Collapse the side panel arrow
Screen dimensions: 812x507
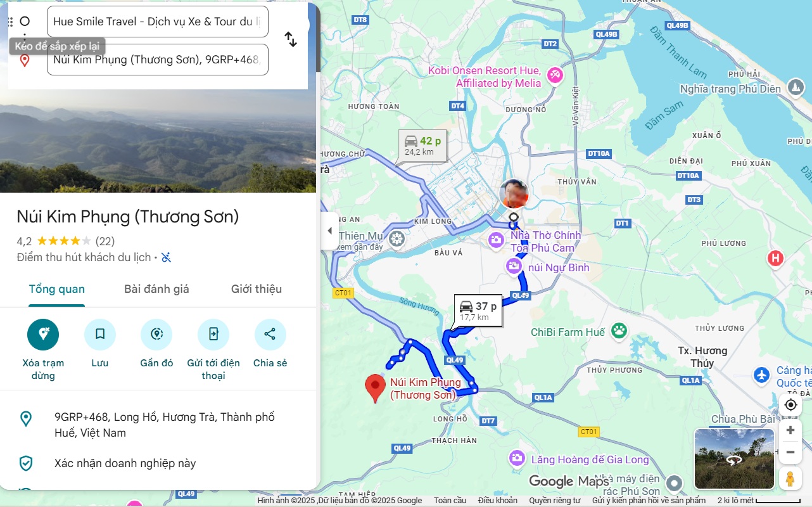click(329, 231)
